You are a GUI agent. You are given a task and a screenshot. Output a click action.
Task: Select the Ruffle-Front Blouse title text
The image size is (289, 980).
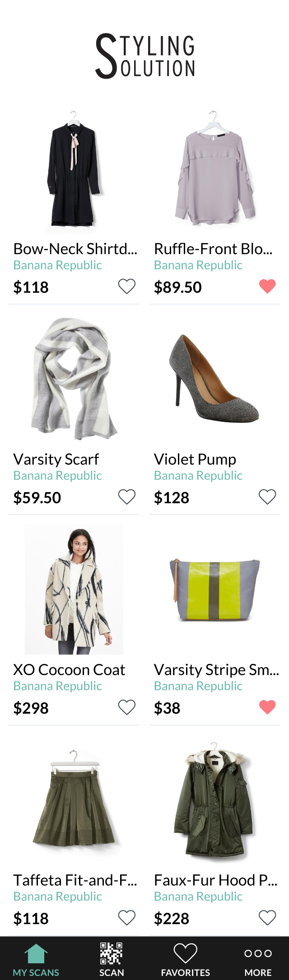tap(213, 249)
